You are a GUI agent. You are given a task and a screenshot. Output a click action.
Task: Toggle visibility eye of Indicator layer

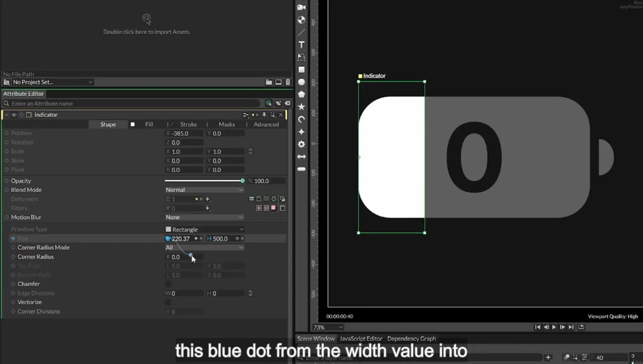[x=14, y=115]
